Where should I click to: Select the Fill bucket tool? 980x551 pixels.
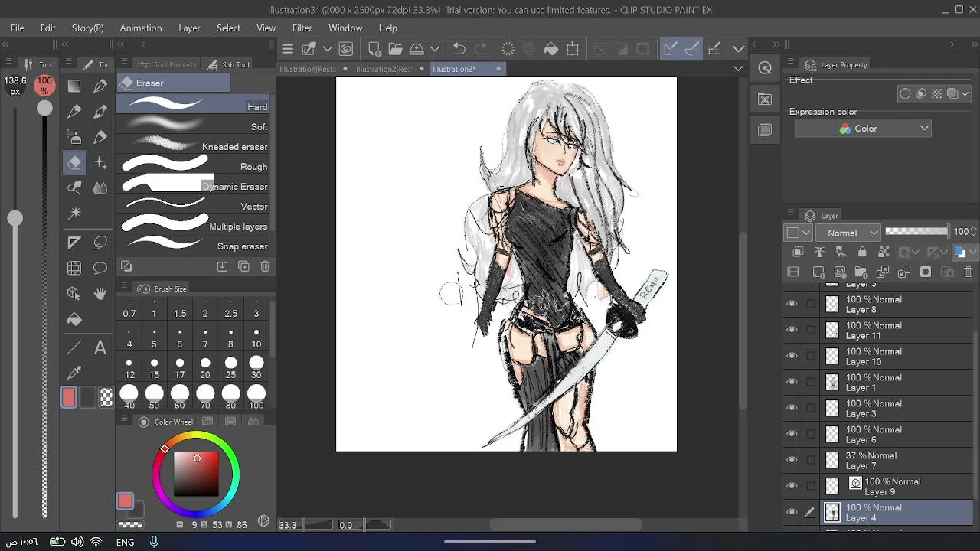click(x=74, y=319)
